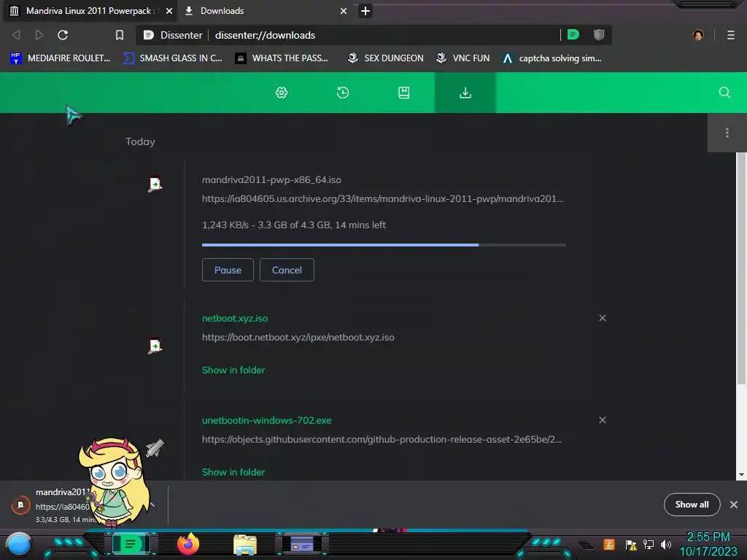Click the scrollbar down arrow
The width and height of the screenshot is (747, 560).
click(x=741, y=475)
